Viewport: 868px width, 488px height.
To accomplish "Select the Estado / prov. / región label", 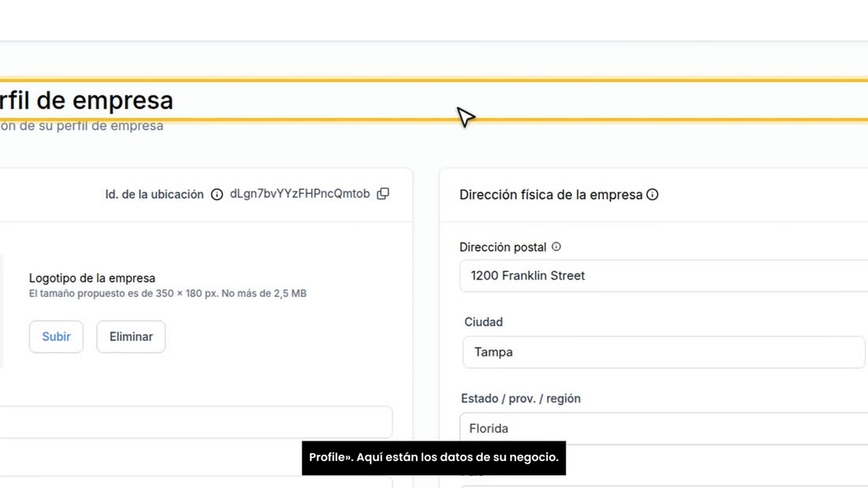I will point(520,398).
